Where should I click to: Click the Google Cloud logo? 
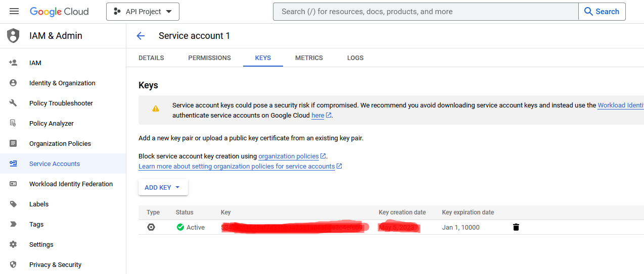pos(59,11)
